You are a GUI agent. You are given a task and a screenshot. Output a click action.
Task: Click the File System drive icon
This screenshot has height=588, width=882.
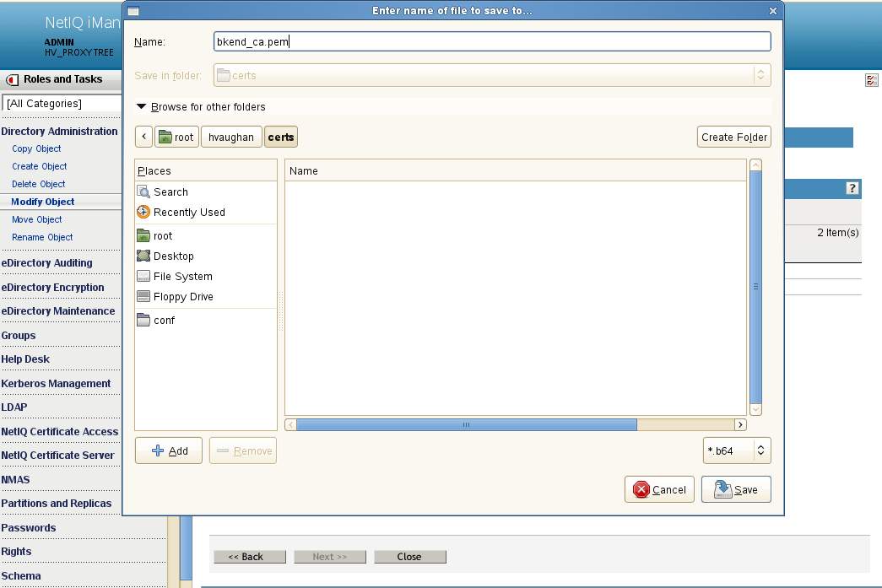(143, 276)
